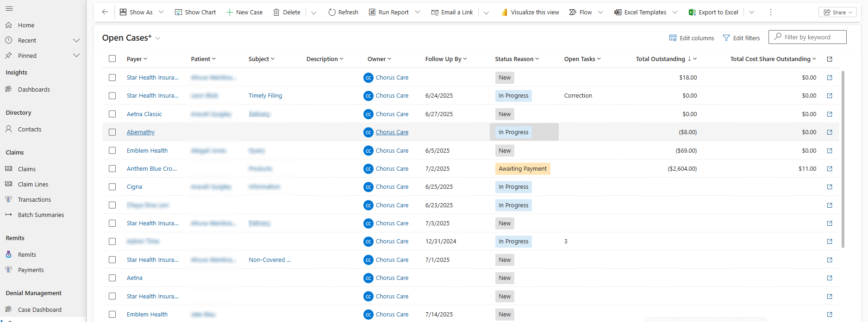
Task: Click the hamburger menu icon in sidebar
Action: coord(9,9)
